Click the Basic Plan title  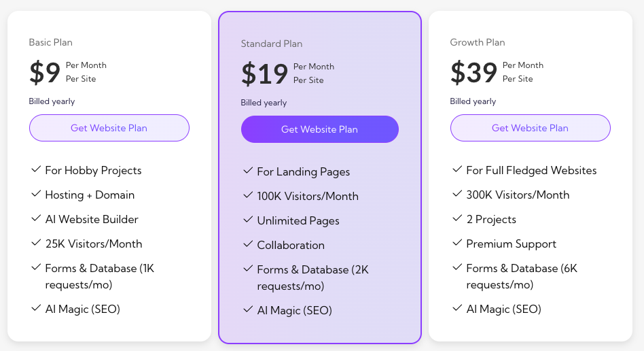coord(50,42)
